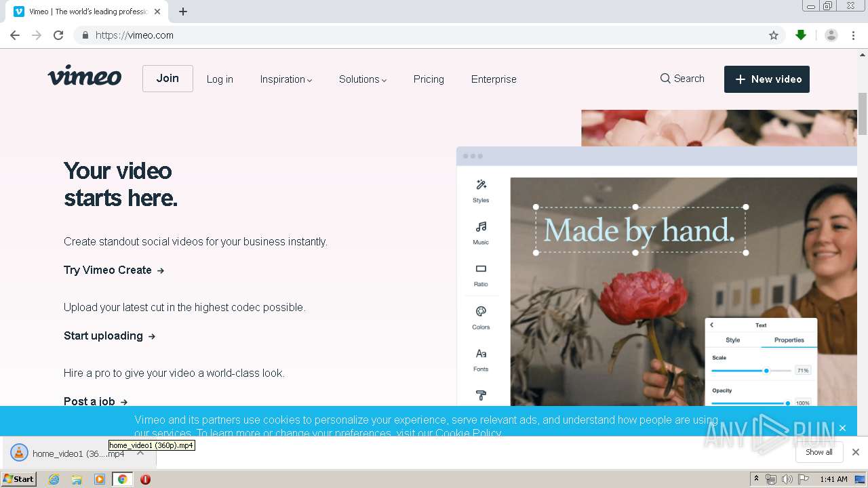Click the Chrome taskbar button
This screenshot has width=868, height=488.
(123, 479)
